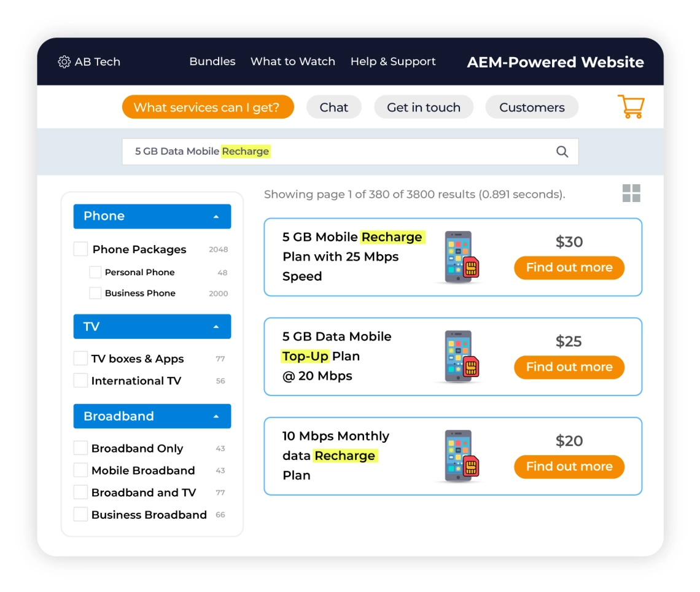This screenshot has height=592, width=700.
Task: Open the $20 plan's phone image
Action: tap(462, 456)
